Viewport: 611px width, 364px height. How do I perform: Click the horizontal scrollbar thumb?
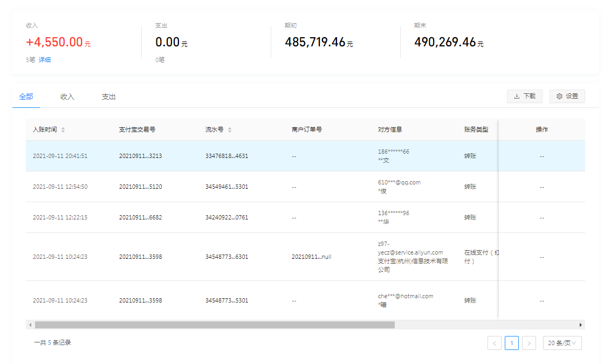[x=215, y=325]
